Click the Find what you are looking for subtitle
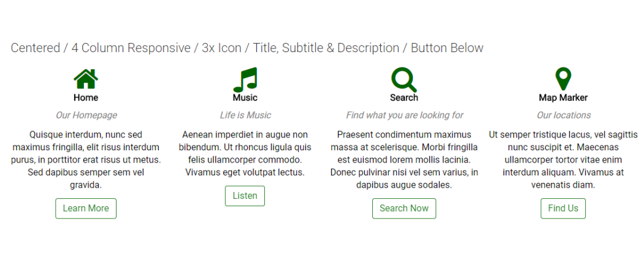The height and width of the screenshot is (254, 644). pyautogui.click(x=405, y=115)
